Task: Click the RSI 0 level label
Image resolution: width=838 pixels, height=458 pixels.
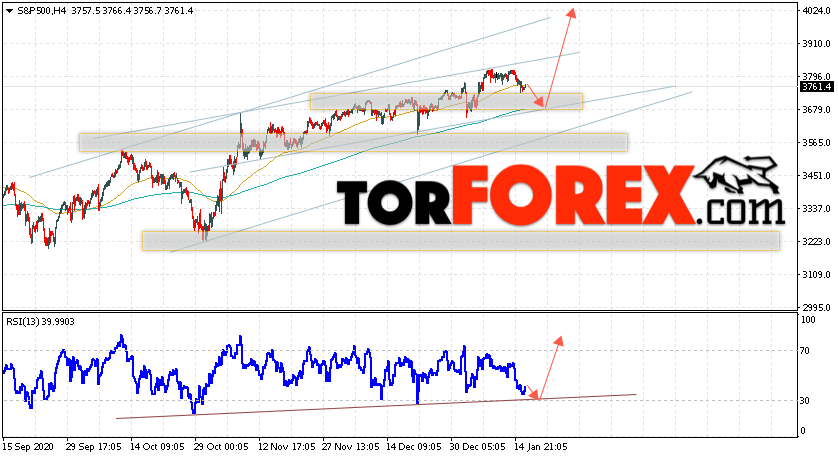Action: pos(804,431)
